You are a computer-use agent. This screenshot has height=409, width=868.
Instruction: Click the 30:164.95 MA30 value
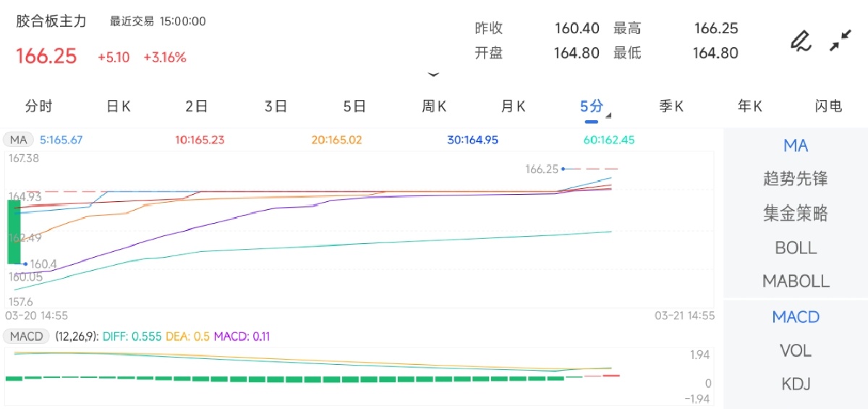[472, 140]
